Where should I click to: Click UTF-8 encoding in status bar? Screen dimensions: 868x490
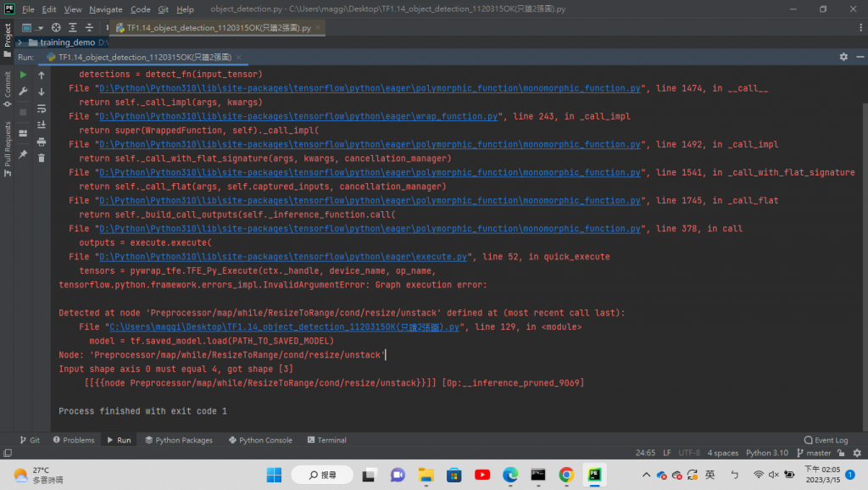tap(689, 453)
